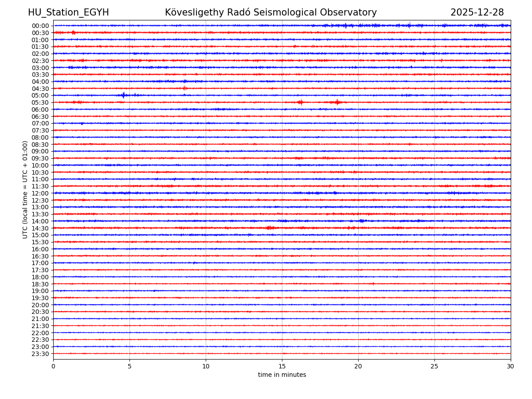
Task: Click the 5 tick on the minutes axis
Action: coord(129,367)
